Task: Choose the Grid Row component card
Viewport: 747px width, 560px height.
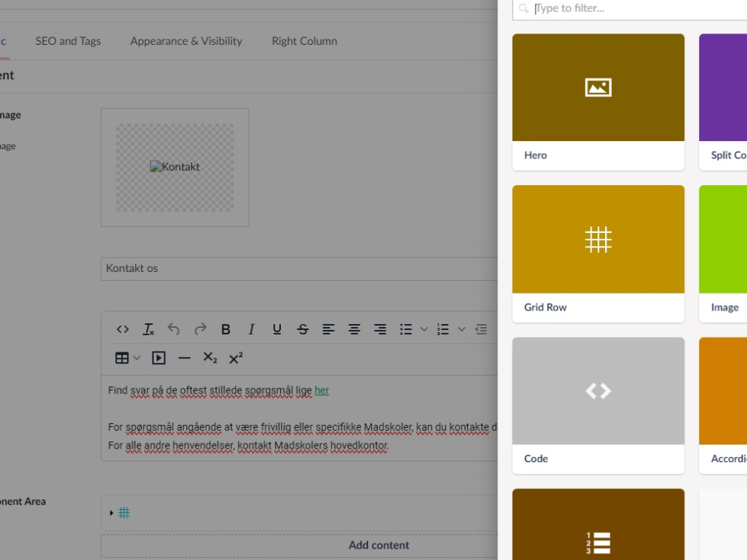Action: [x=598, y=254]
